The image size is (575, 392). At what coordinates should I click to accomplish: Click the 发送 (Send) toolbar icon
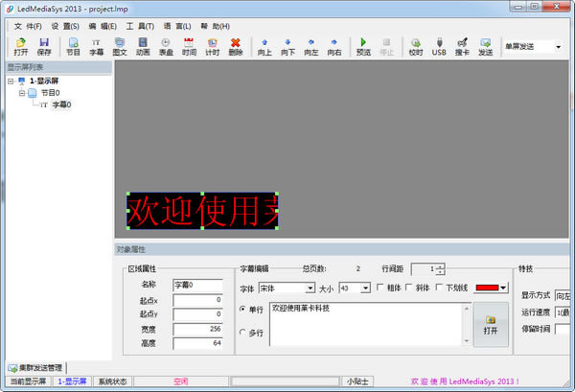point(485,47)
